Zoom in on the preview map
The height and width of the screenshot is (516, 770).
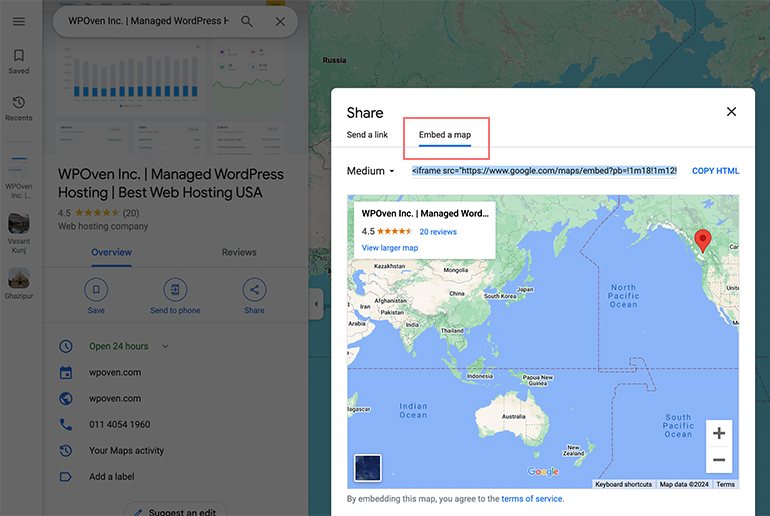719,433
